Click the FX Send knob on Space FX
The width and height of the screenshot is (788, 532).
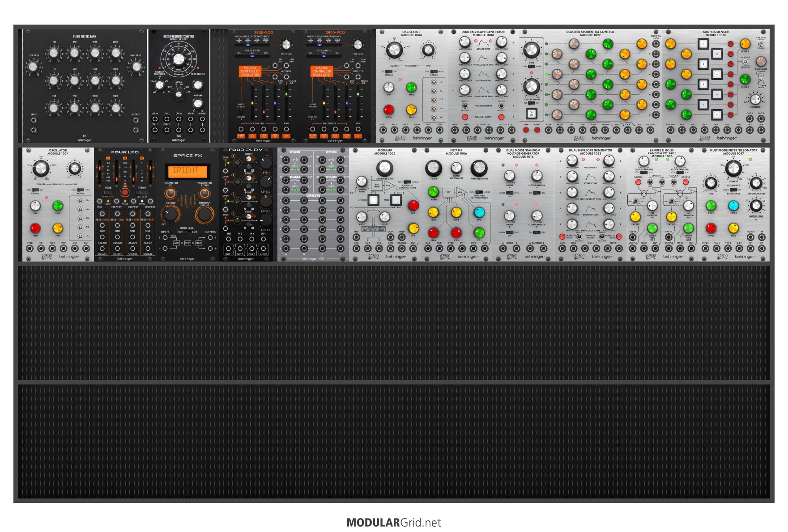[x=171, y=214]
